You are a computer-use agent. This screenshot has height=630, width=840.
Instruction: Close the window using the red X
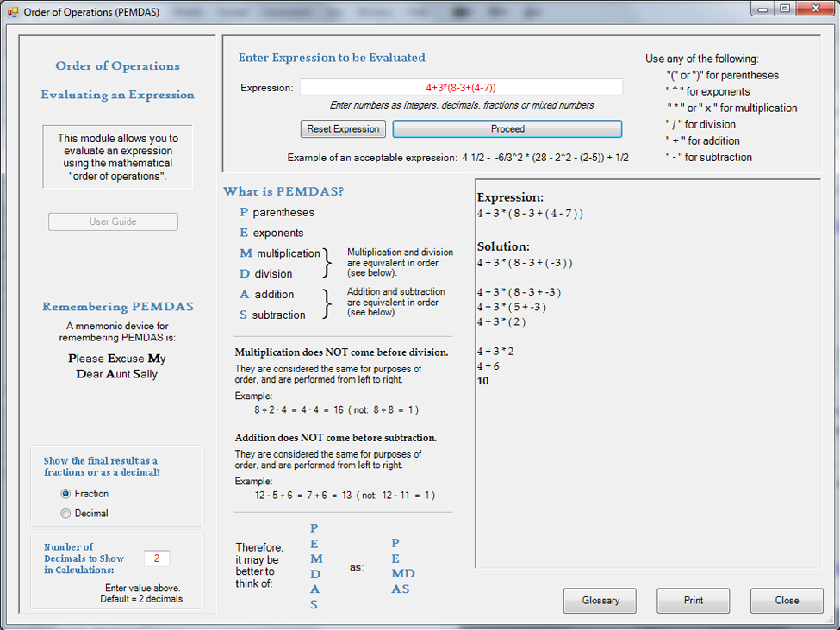(x=813, y=9)
